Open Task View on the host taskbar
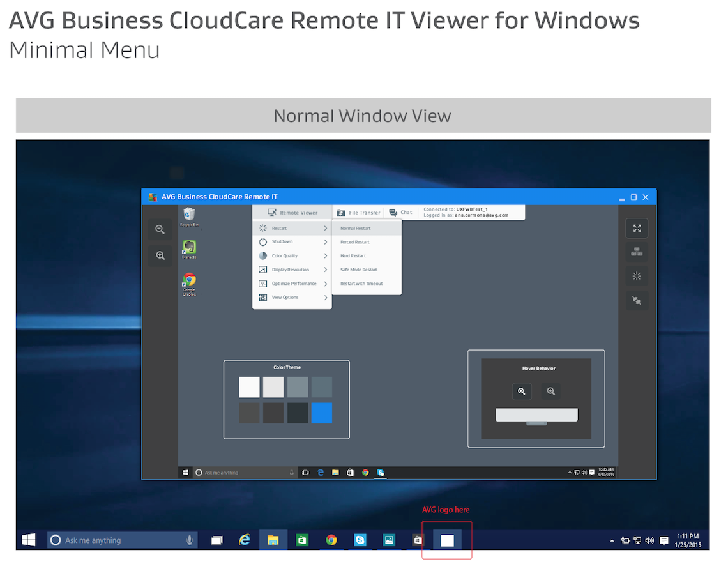Image resolution: width=728 pixels, height=571 pixels. [217, 540]
